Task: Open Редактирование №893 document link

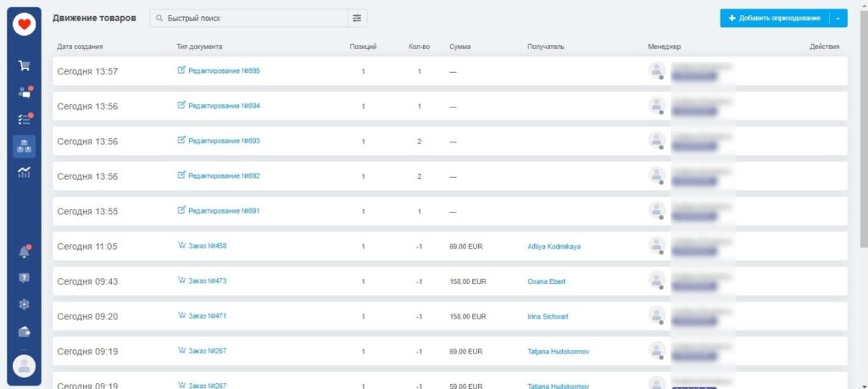Action: [x=224, y=141]
